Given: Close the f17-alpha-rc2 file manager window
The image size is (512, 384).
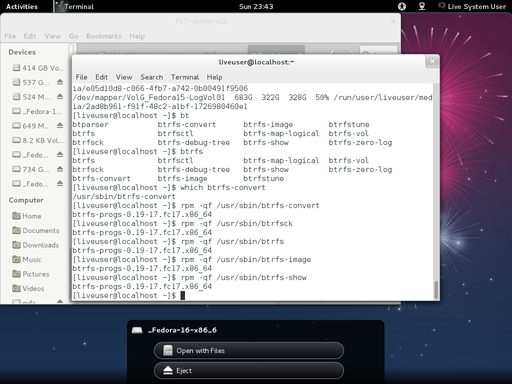Looking at the screenshot, I should [393, 21].
